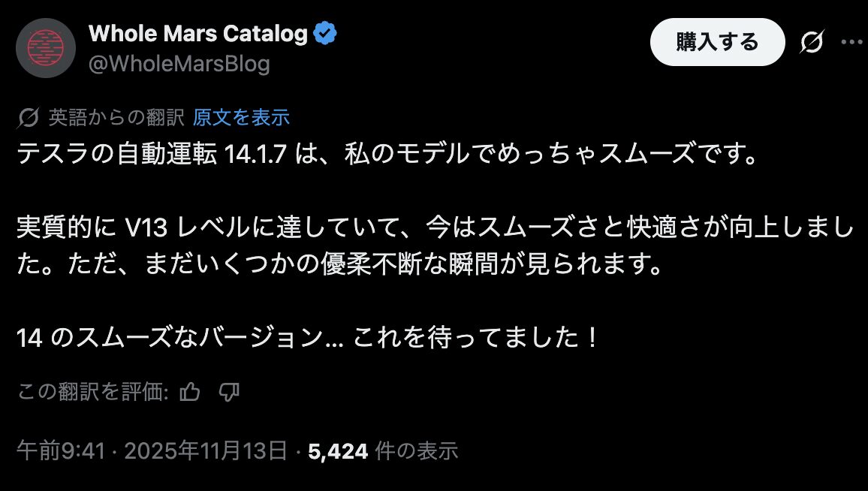Open the 5,424 件の表示 view count
Image resolution: width=868 pixels, height=491 pixels.
(x=382, y=450)
